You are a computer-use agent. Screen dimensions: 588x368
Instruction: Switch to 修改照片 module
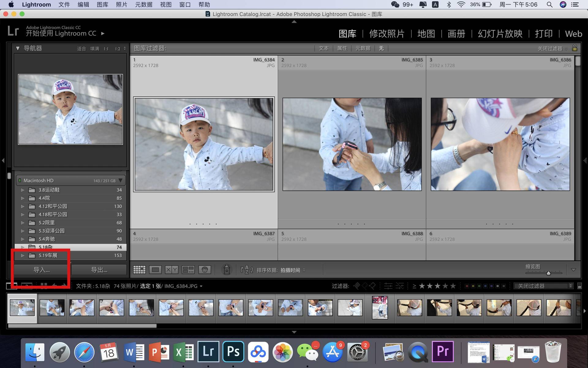(x=386, y=34)
